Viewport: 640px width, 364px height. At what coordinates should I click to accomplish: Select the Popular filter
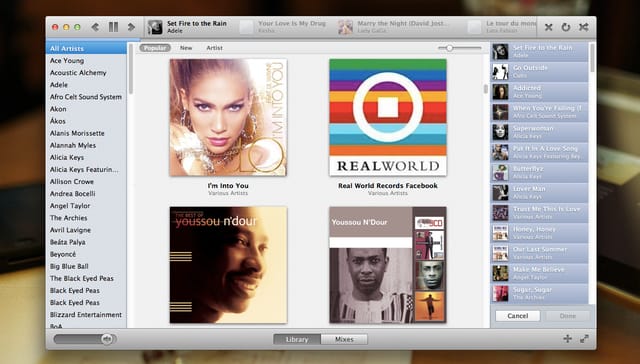[x=155, y=48]
